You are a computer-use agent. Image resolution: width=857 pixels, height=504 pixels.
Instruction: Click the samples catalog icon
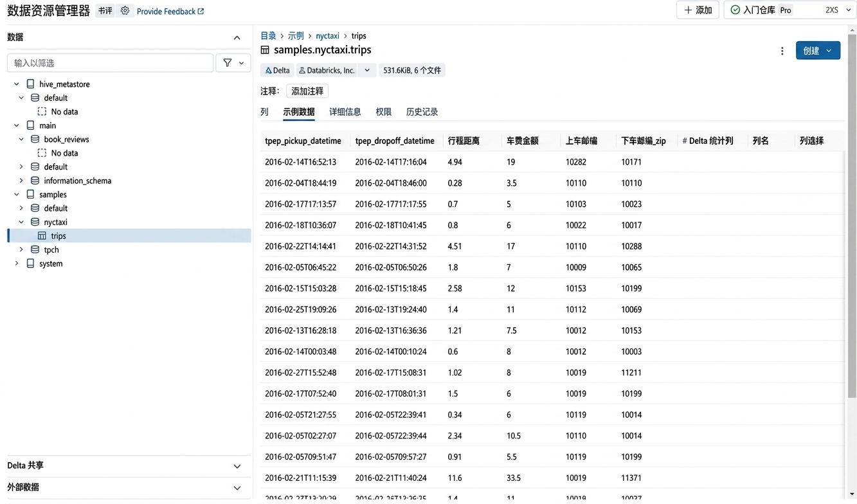[30, 194]
